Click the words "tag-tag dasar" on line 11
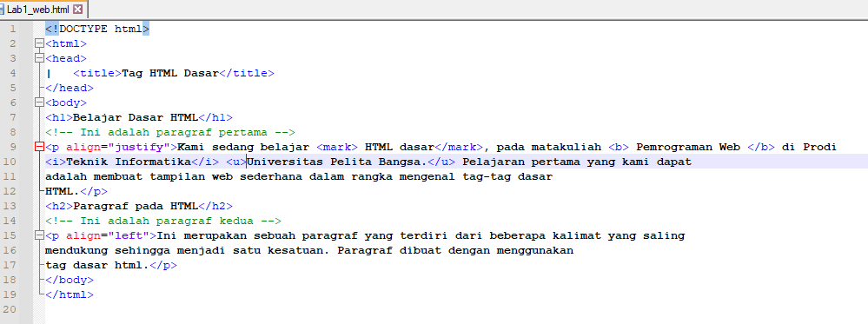The image size is (868, 324). coord(507,176)
